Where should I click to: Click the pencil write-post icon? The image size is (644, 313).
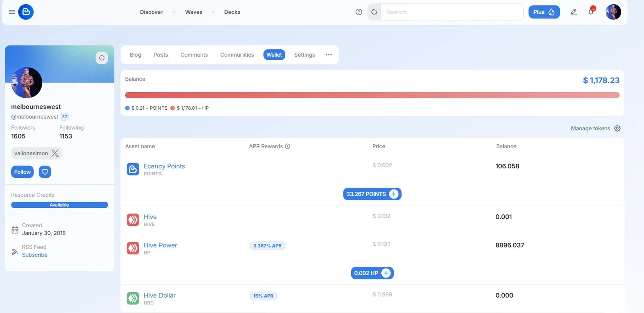point(573,12)
